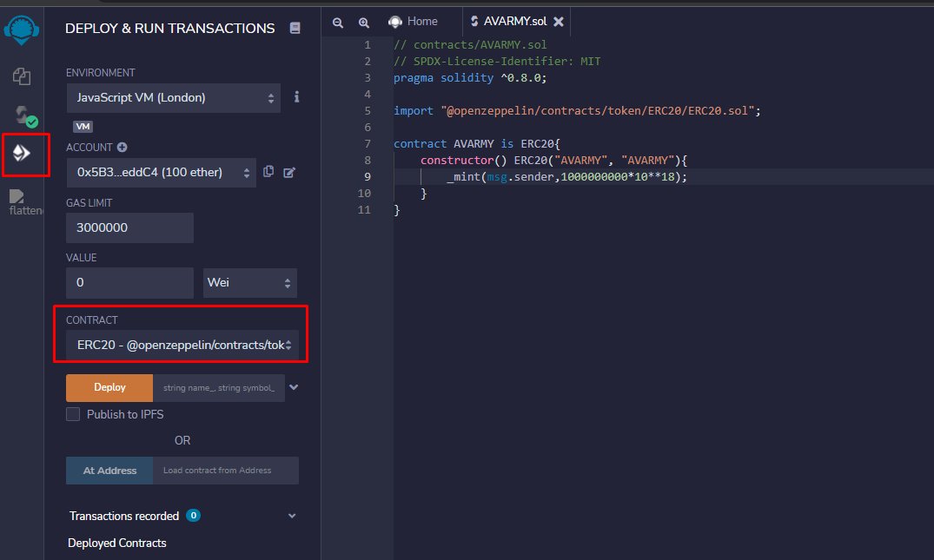Click the gas limit input field

(x=129, y=228)
